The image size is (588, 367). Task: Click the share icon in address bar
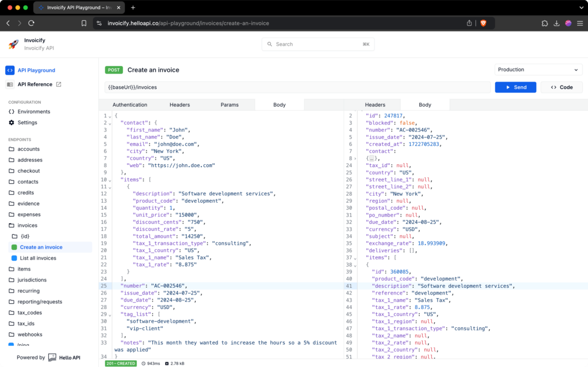pyautogui.click(x=469, y=24)
